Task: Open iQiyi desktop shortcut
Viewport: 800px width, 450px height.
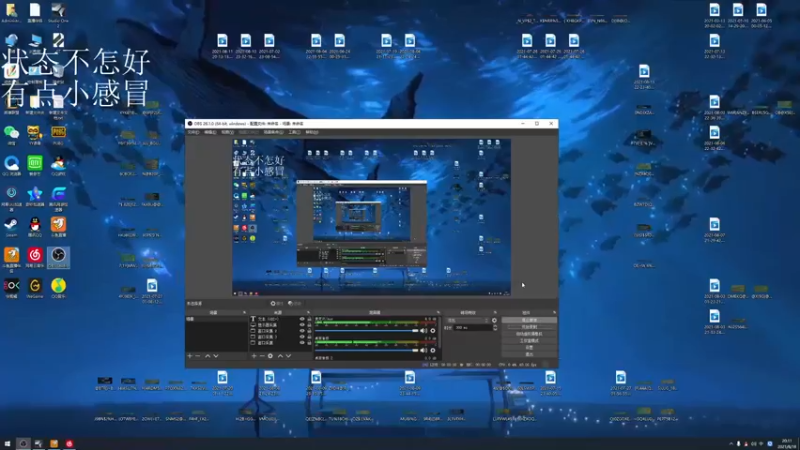Action: 35,166
